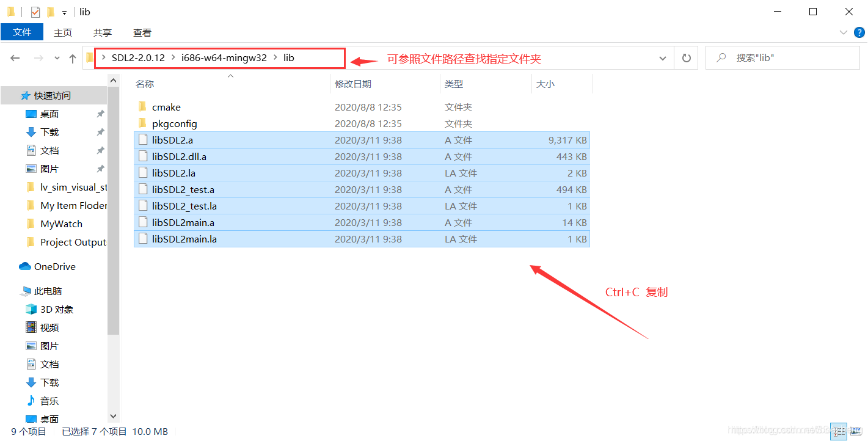Click the file icon of libSDL2_test.la
Screen dimensions: 868x441
[144, 206]
